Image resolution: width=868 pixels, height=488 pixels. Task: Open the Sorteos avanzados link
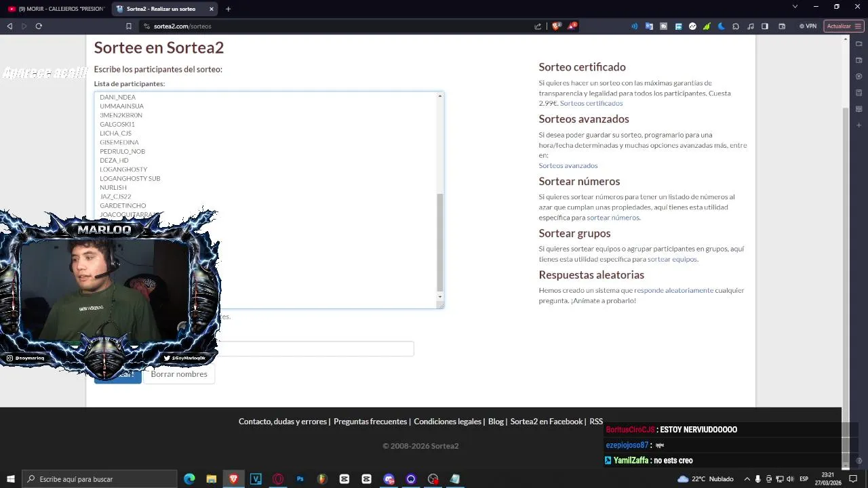coord(568,165)
